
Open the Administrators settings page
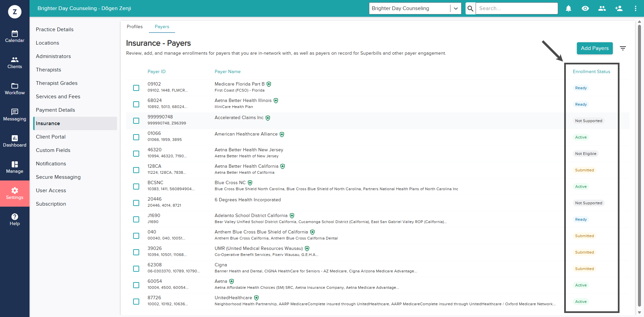pyautogui.click(x=53, y=56)
